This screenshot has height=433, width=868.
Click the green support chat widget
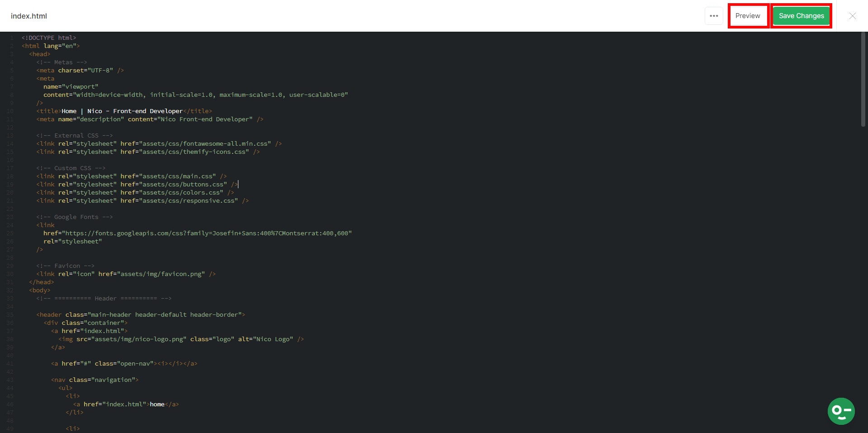click(840, 411)
